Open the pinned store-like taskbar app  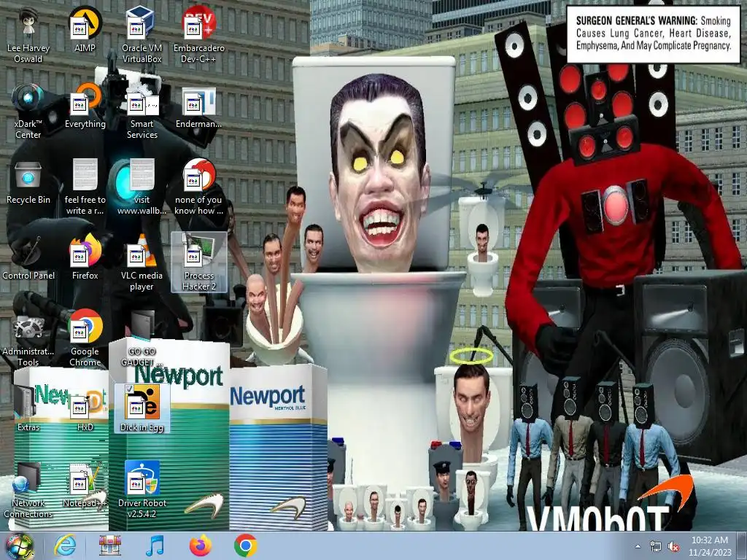tap(110, 545)
